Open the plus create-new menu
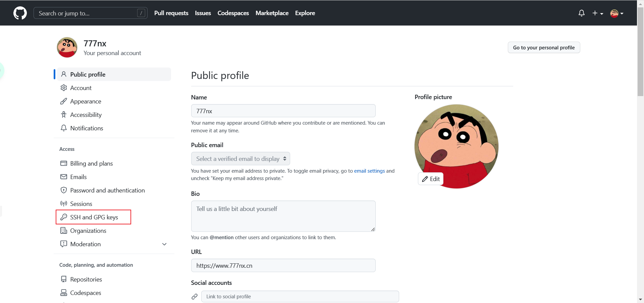Viewport: 644px width, 303px height. [598, 13]
